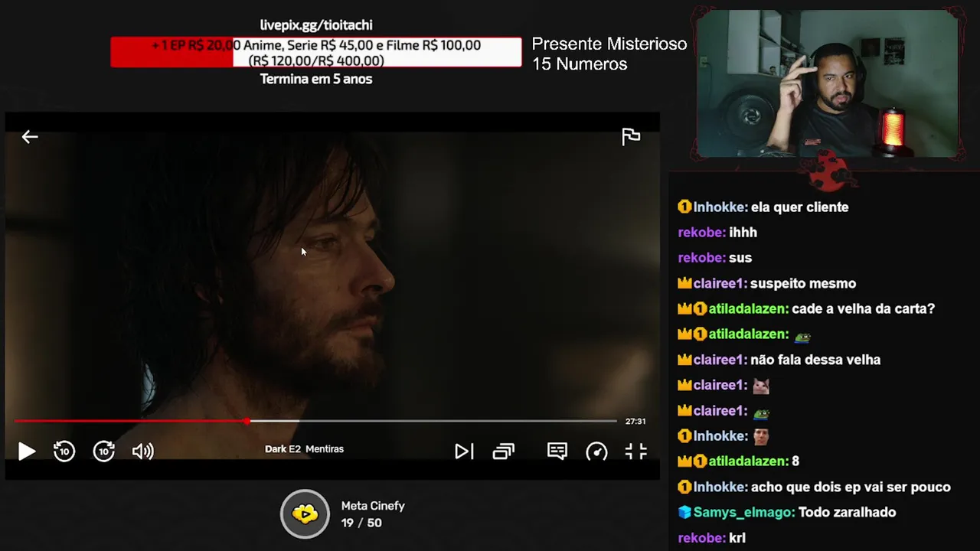Go back with the left arrow icon
Image resolution: width=980 pixels, height=551 pixels.
point(30,137)
